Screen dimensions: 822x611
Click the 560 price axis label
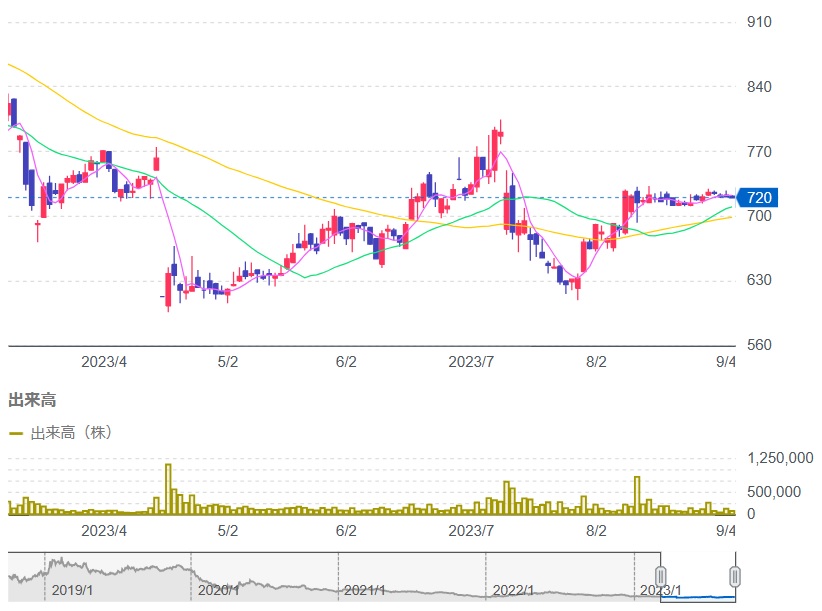coord(759,345)
